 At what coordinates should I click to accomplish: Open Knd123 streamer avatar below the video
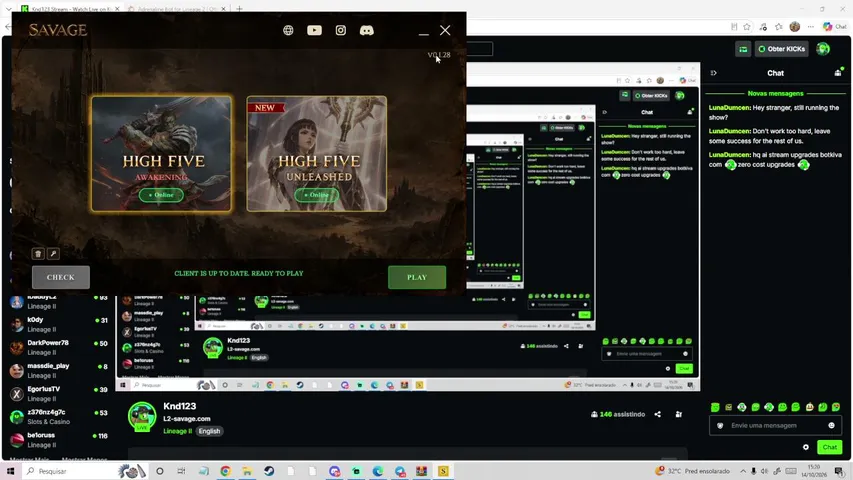pos(142,417)
